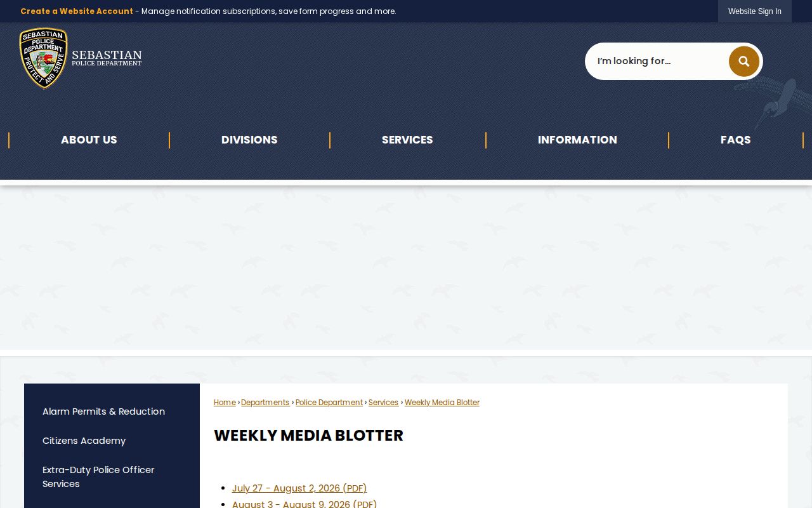This screenshot has width=812, height=508.
Task: Click Weekly Media Blotter breadcrumb
Action: [x=442, y=403]
